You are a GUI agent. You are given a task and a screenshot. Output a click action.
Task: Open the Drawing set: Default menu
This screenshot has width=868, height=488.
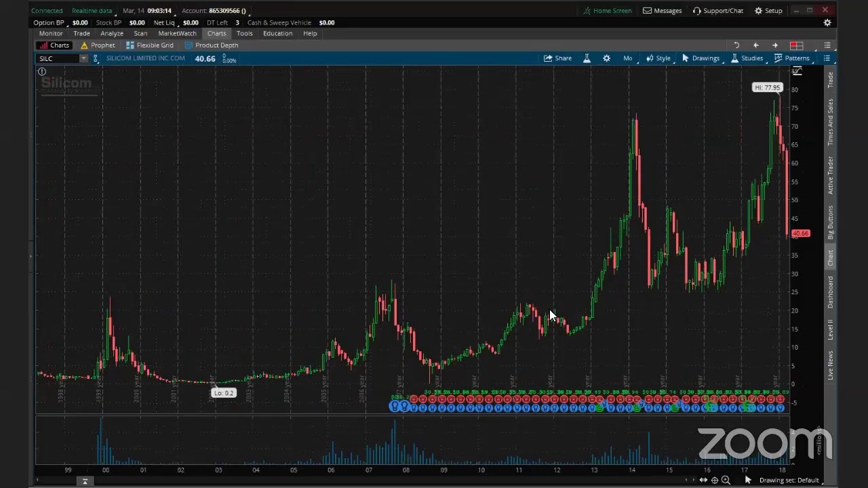pos(789,480)
